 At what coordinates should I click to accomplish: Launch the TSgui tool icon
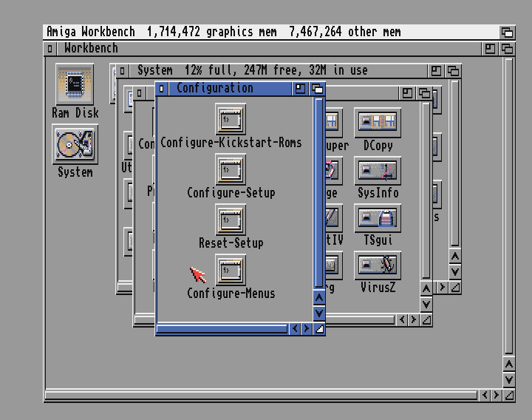pyautogui.click(x=378, y=218)
